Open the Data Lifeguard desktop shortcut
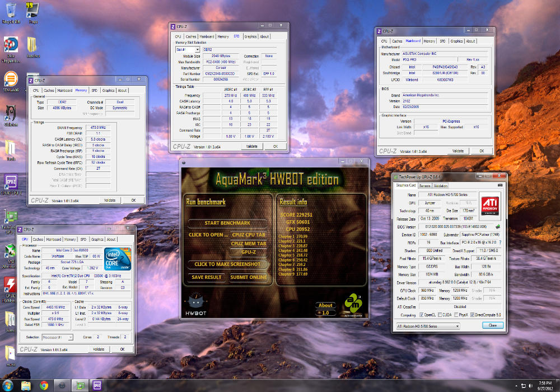 tap(11, 50)
